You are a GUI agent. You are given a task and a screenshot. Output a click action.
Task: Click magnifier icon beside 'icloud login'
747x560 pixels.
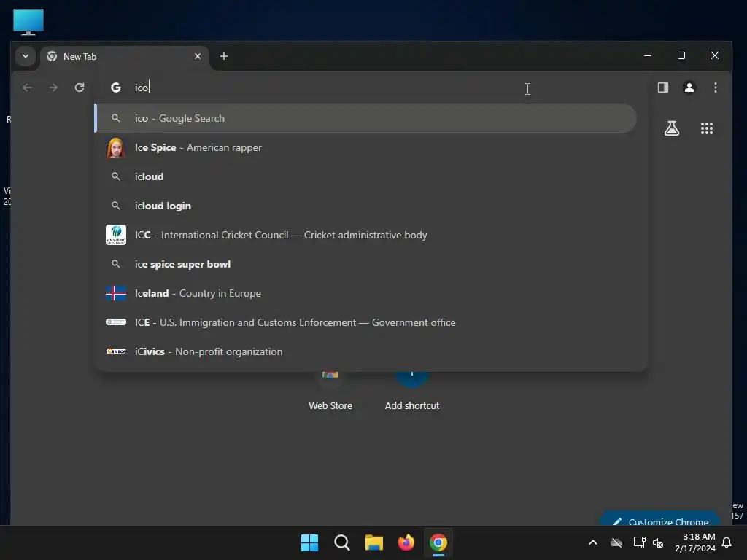point(116,206)
